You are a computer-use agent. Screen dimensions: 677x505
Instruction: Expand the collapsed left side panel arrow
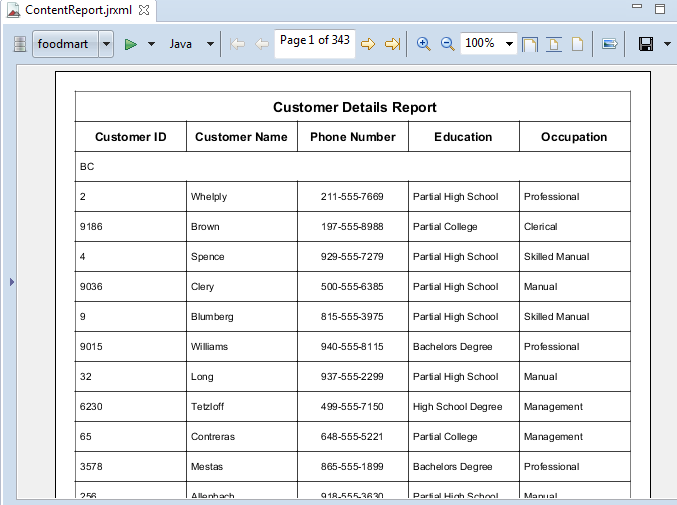[x=12, y=282]
